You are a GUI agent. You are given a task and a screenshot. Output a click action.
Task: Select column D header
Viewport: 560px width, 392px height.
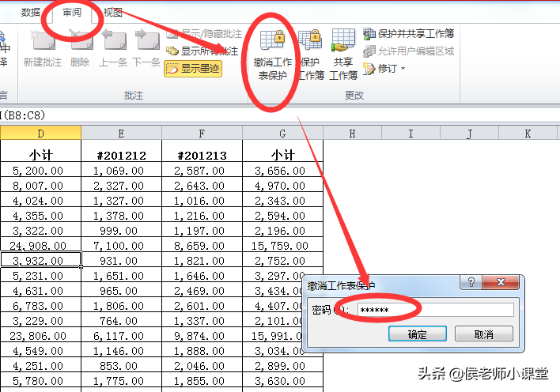[x=40, y=133]
